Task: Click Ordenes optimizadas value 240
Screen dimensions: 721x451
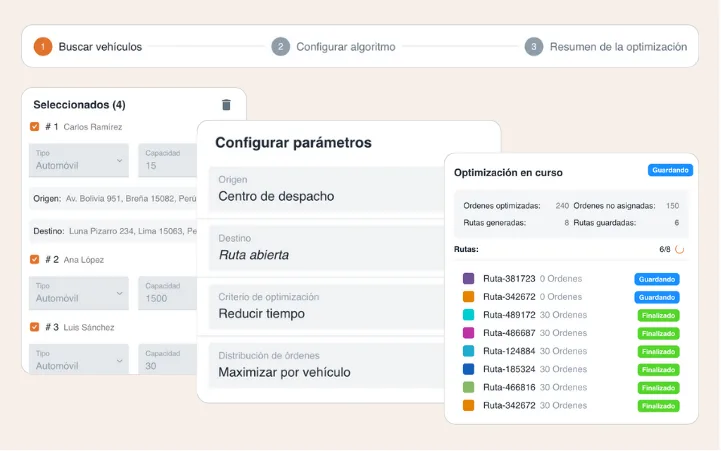Action: [562, 206]
